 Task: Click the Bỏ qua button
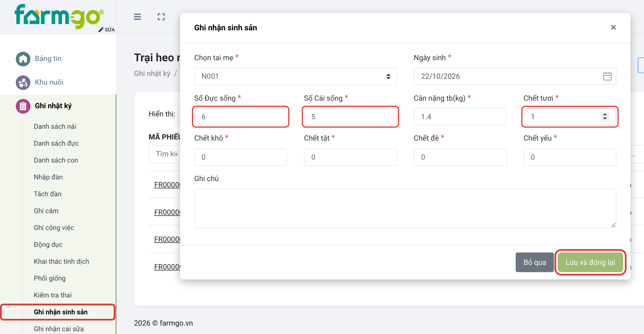[x=535, y=262]
